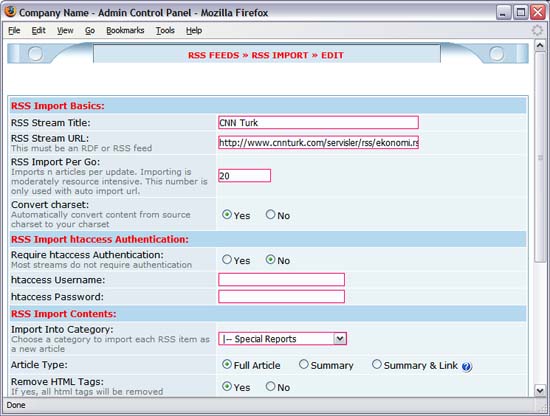This screenshot has width=550, height=416.
Task: Click the htaccess Password field
Action: [281, 296]
